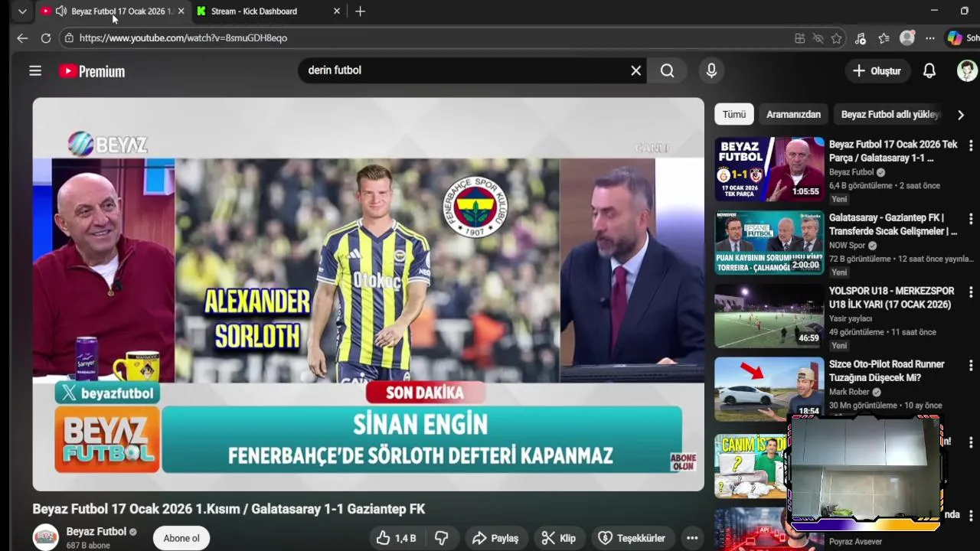
Task: Open media control music icon
Action: click(861, 38)
